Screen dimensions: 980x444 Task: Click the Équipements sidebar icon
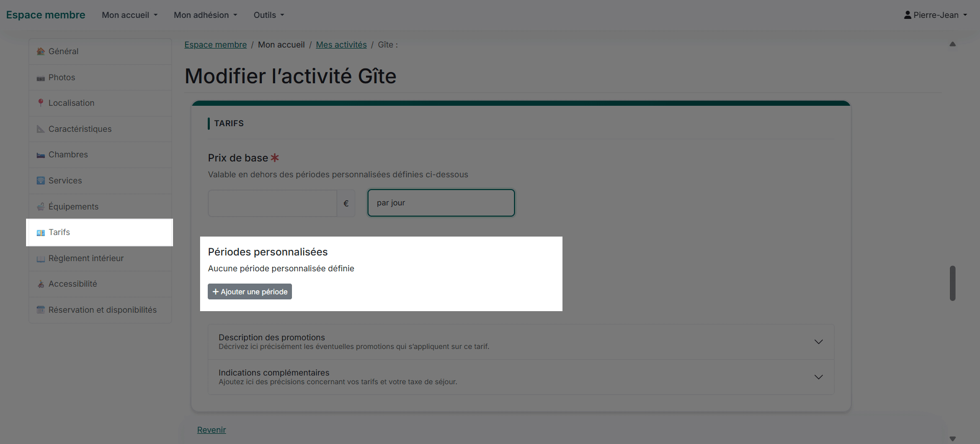41,207
